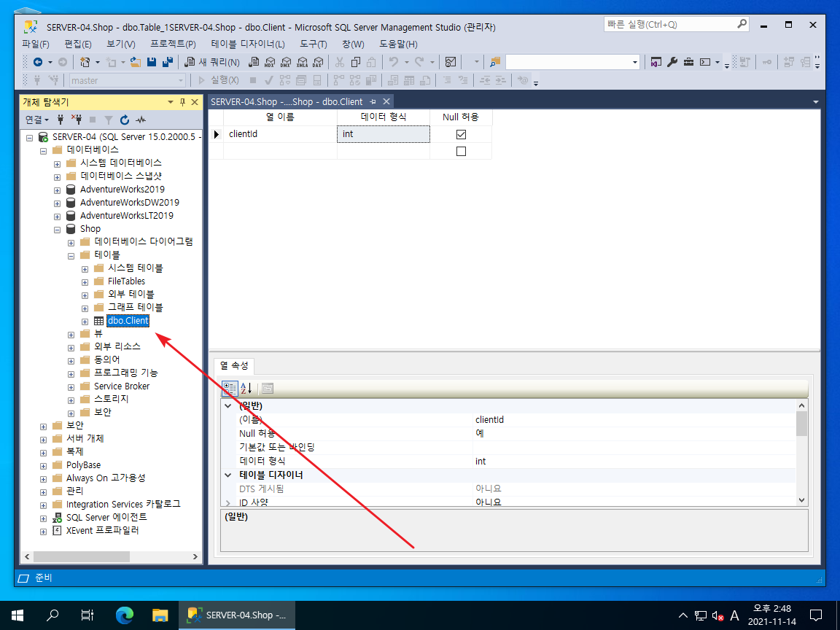Open the 보기(V) menu
The width and height of the screenshot is (840, 630).
tap(120, 44)
